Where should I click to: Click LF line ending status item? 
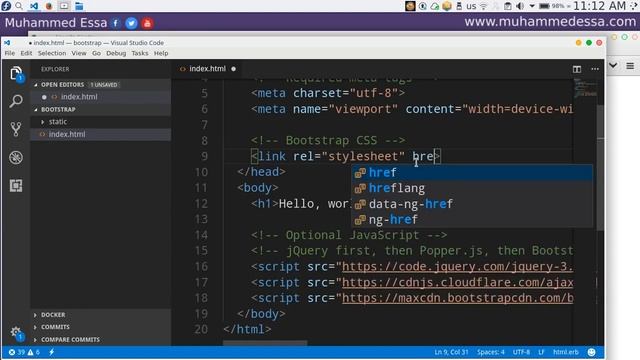541,352
